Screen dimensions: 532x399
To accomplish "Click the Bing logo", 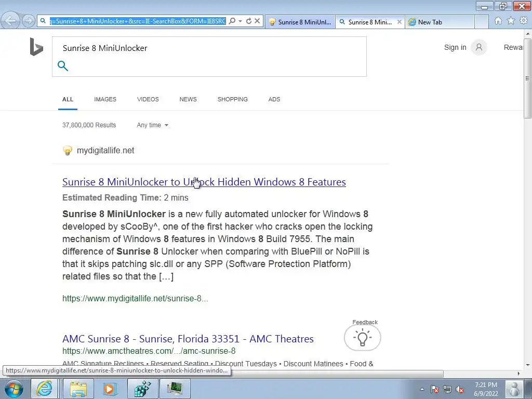I will point(36,47).
